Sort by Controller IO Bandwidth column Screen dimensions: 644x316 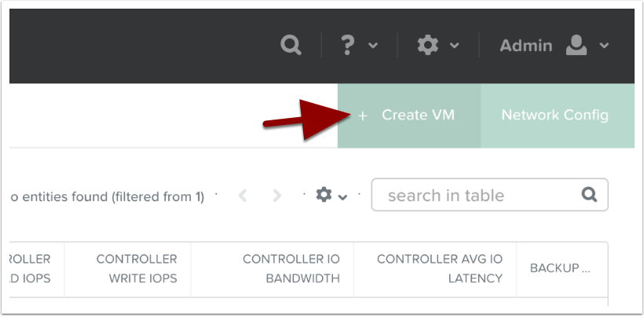click(291, 268)
